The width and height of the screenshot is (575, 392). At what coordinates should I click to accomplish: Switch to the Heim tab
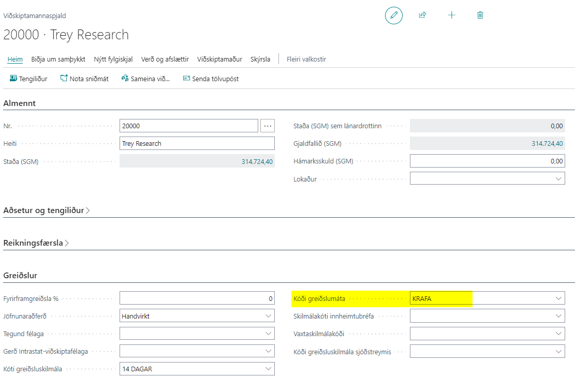pos(15,59)
